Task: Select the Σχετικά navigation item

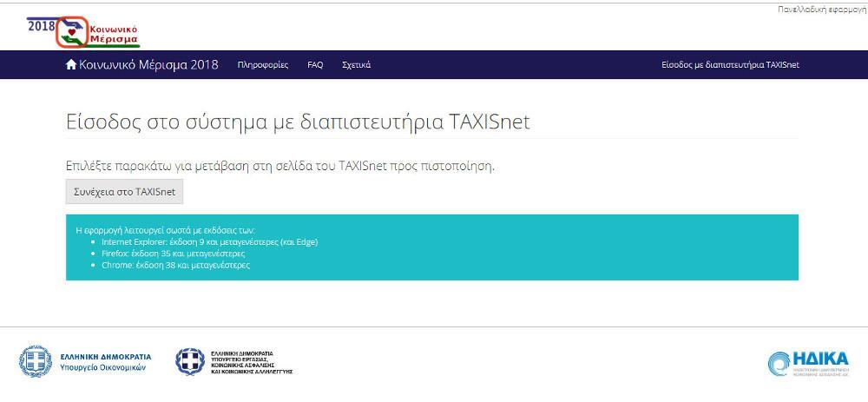Action: point(356,65)
